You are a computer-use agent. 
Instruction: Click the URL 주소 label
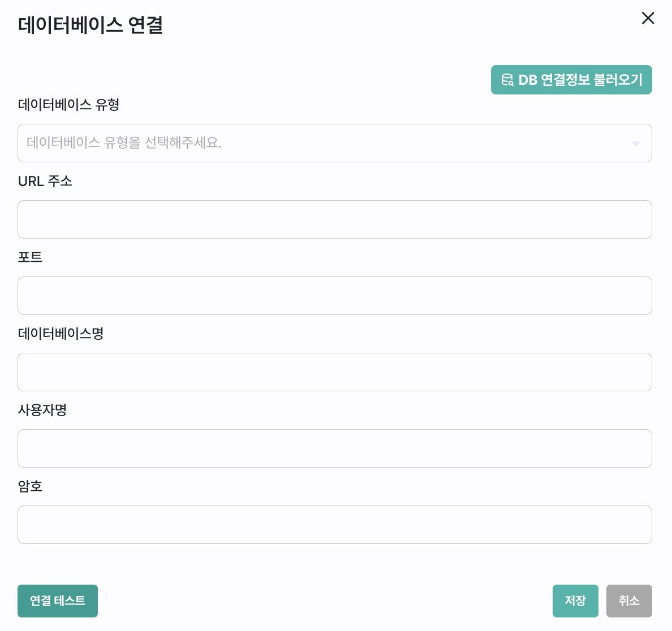click(45, 181)
